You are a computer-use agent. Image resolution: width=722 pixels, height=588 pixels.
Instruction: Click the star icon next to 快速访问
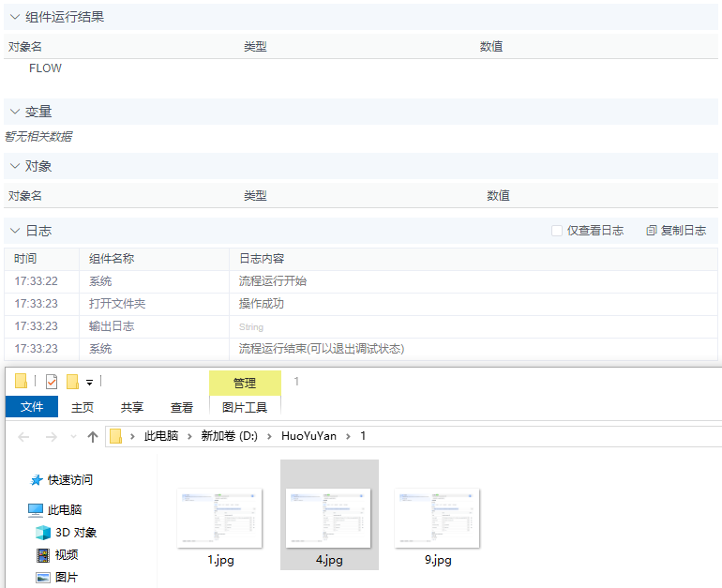[37, 480]
